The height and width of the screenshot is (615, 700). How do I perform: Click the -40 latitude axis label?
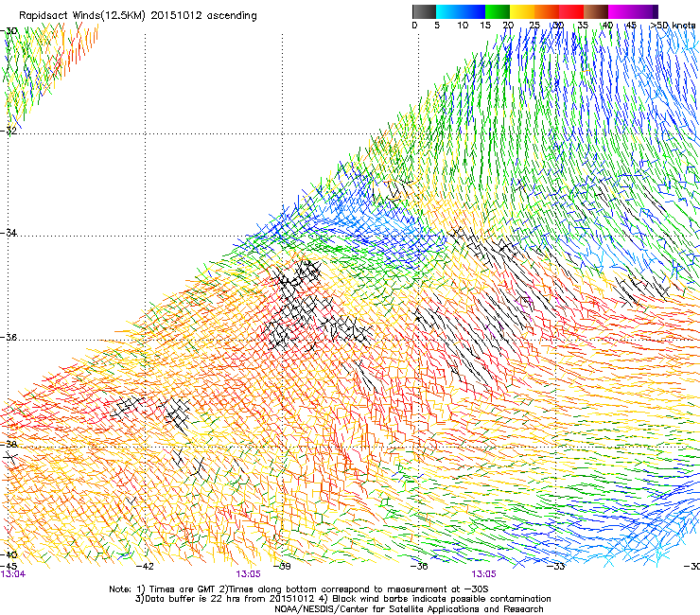point(9,554)
